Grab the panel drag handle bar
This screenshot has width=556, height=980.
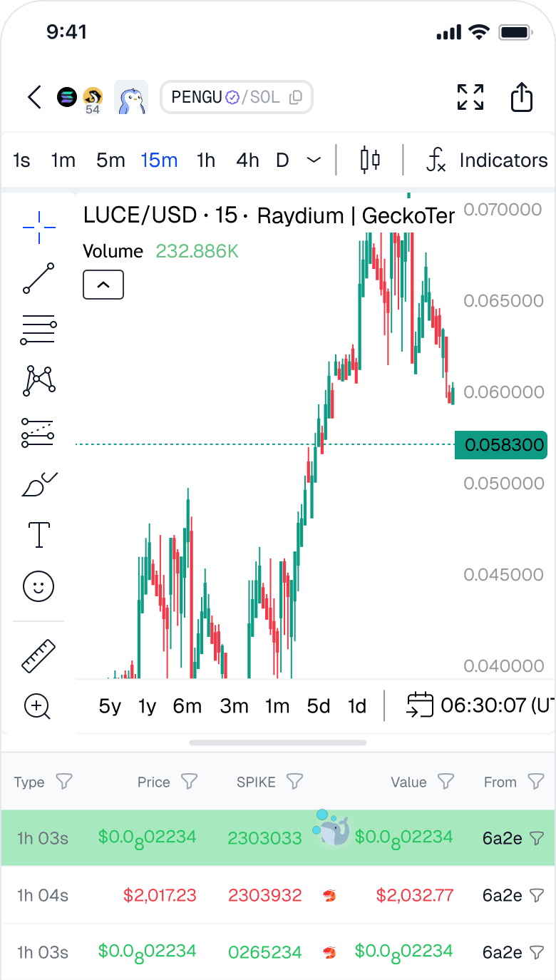point(278,742)
